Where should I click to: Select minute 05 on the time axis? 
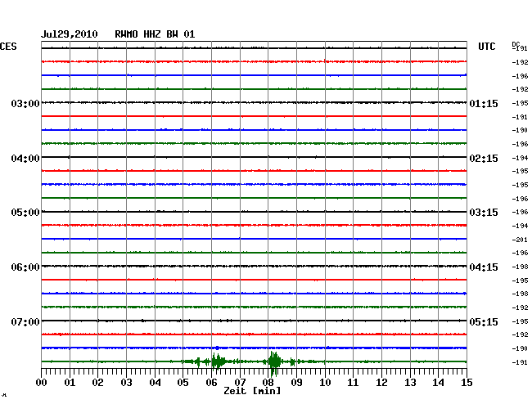coord(183,382)
